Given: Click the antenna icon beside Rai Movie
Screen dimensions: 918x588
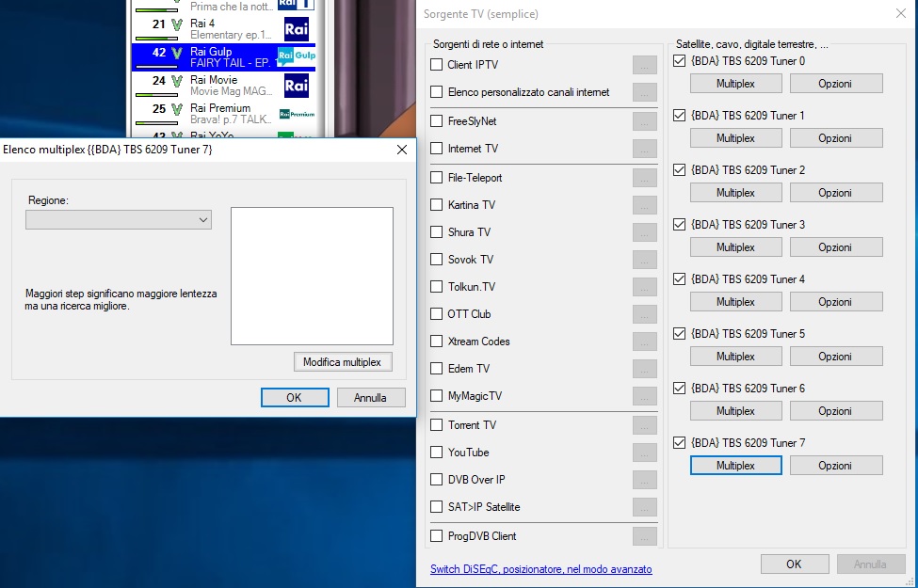Looking at the screenshot, I should click(176, 81).
